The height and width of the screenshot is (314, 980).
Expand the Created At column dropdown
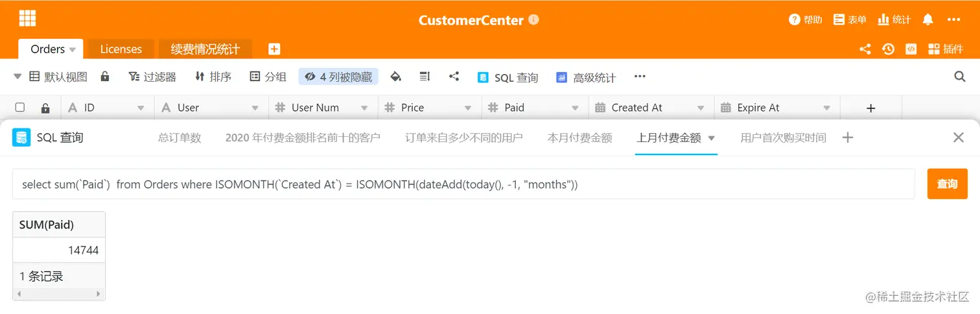(701, 108)
